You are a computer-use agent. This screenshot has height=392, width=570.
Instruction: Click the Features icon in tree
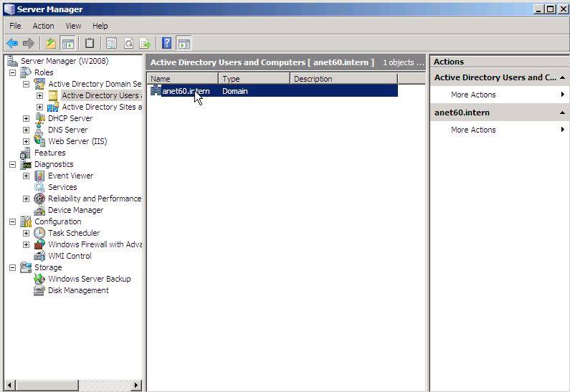tap(25, 153)
